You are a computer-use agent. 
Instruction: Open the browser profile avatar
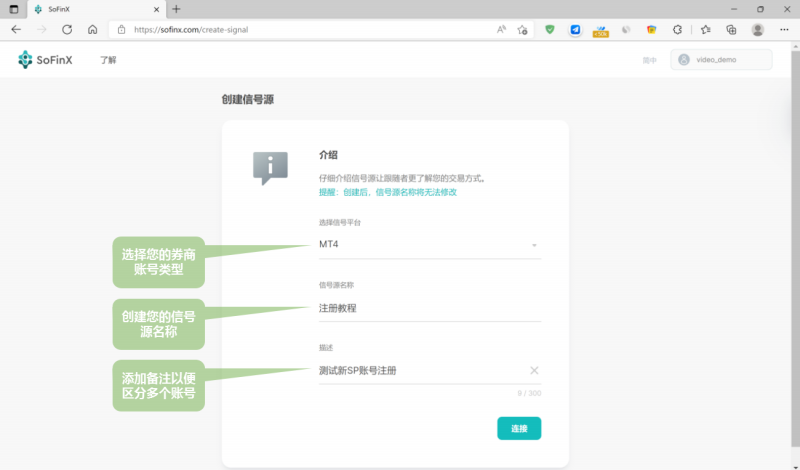point(758,30)
